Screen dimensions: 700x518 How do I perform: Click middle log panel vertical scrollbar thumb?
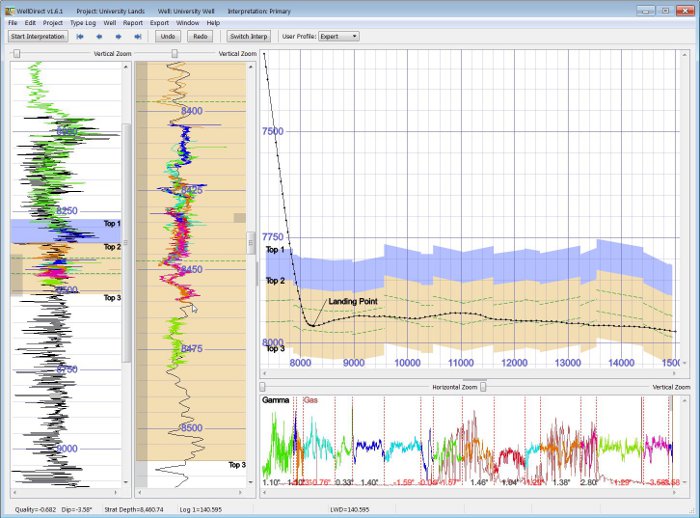pos(251,243)
